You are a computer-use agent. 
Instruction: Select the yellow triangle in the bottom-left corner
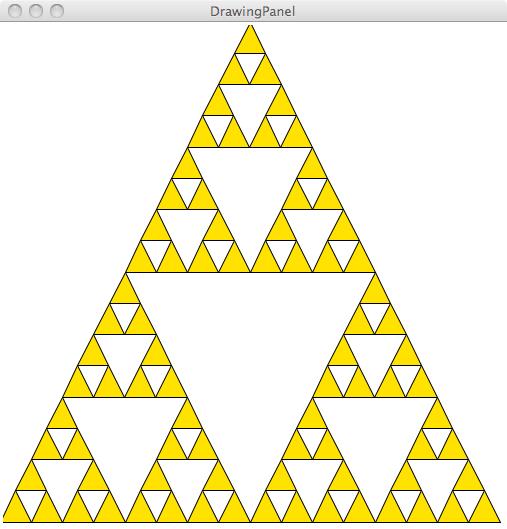[17, 511]
